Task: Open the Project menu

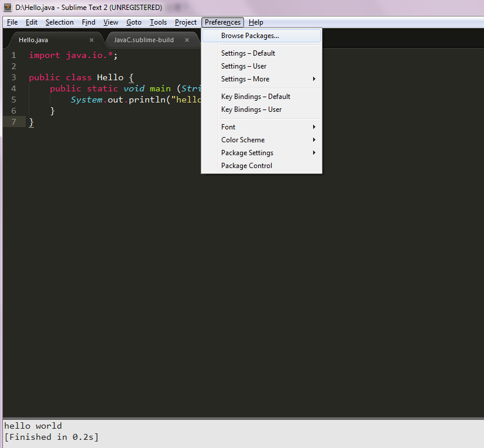Action: [186, 22]
